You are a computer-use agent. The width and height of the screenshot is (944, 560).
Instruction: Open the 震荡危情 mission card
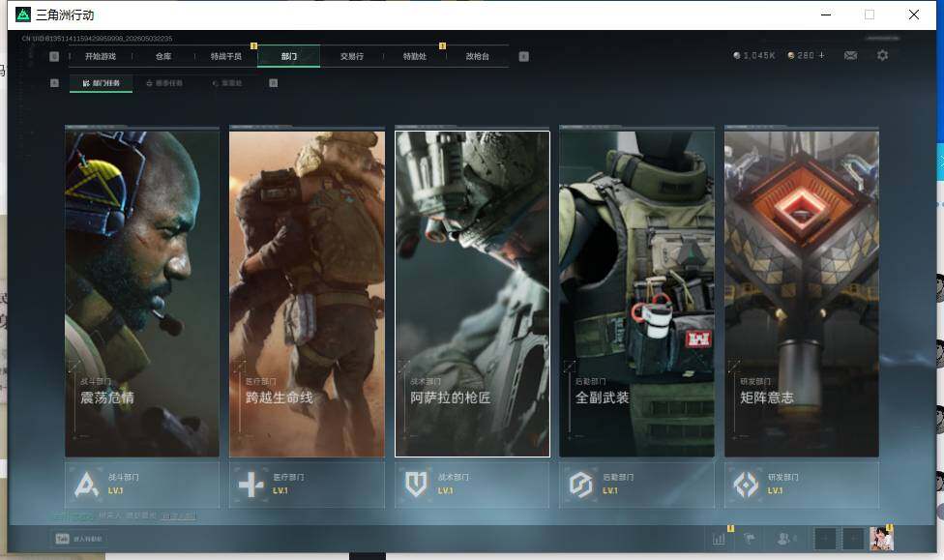click(x=142, y=293)
